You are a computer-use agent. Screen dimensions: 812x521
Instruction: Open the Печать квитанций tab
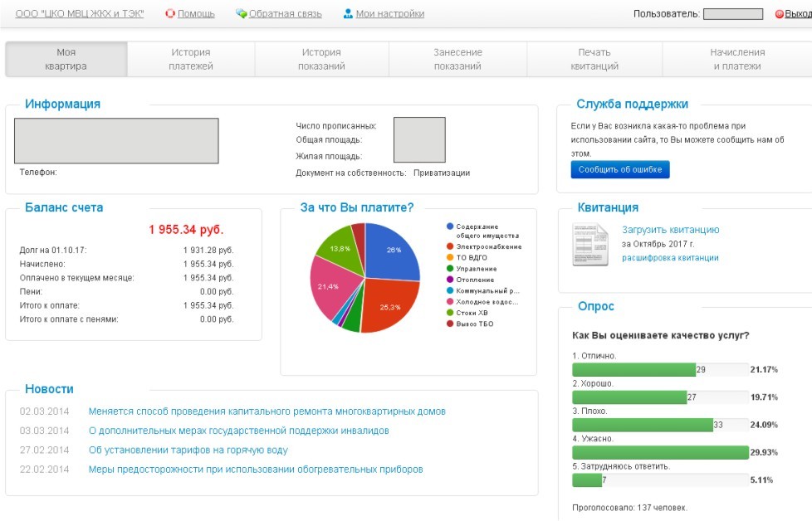coord(594,60)
